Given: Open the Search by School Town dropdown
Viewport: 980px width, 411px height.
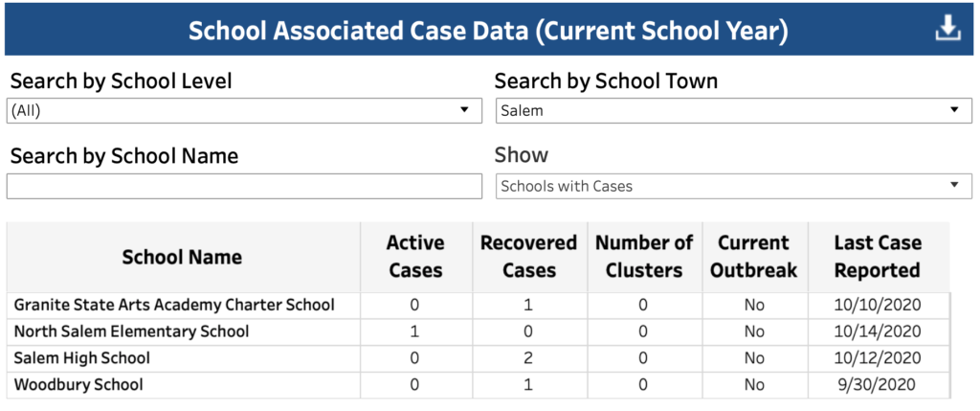Looking at the screenshot, I should pos(734,111).
